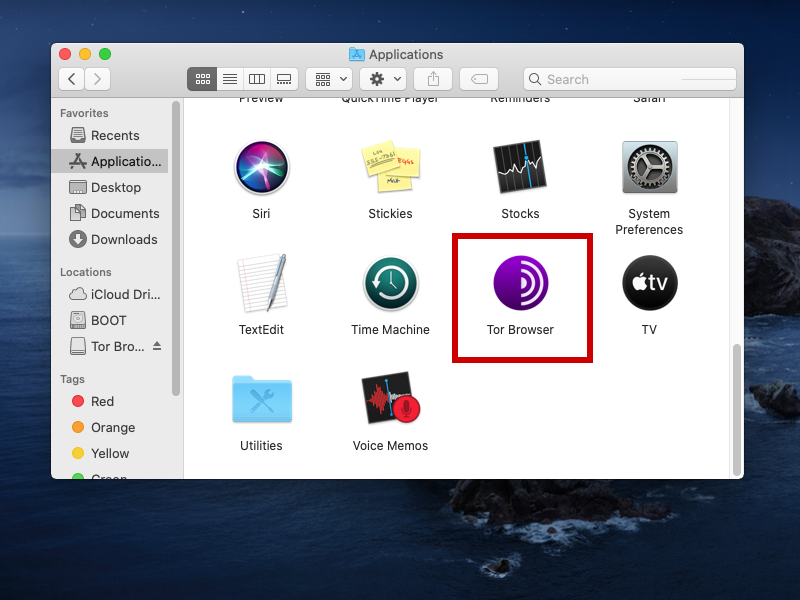Open the Siri app icon
This screenshot has width=800, height=600.
(x=261, y=167)
